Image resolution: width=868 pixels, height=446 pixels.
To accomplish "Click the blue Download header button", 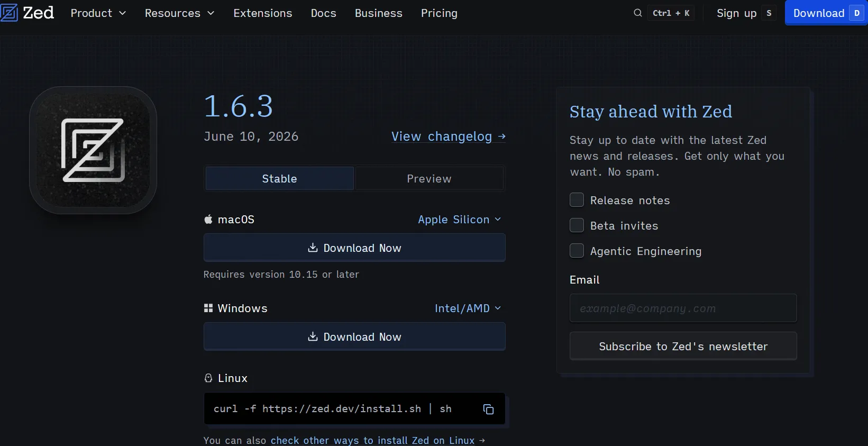I will click(x=826, y=13).
